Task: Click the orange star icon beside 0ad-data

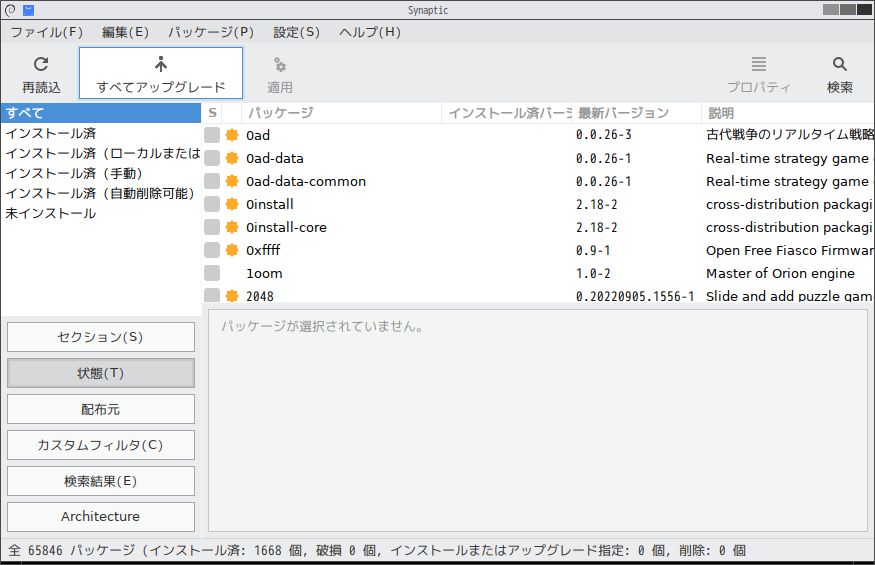Action: pyautogui.click(x=232, y=159)
